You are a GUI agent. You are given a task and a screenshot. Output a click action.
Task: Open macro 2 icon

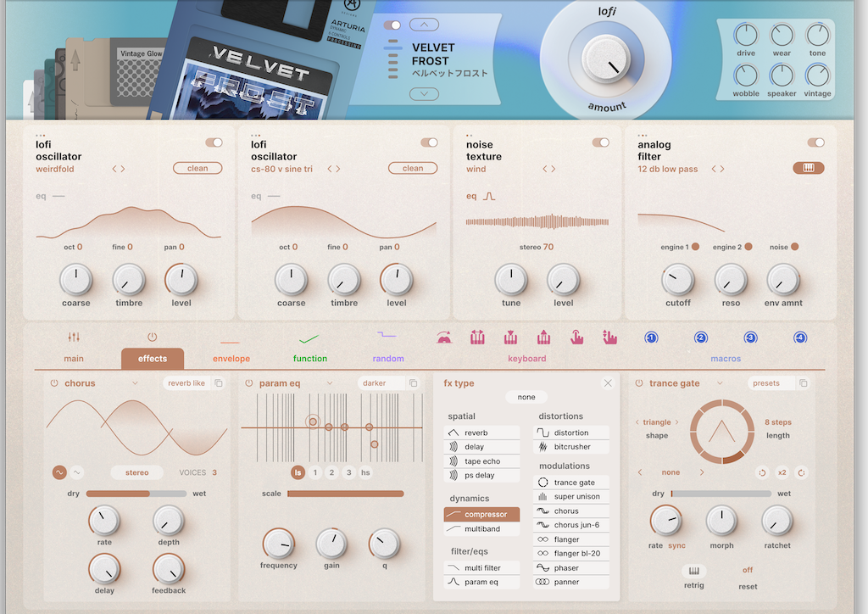point(701,338)
